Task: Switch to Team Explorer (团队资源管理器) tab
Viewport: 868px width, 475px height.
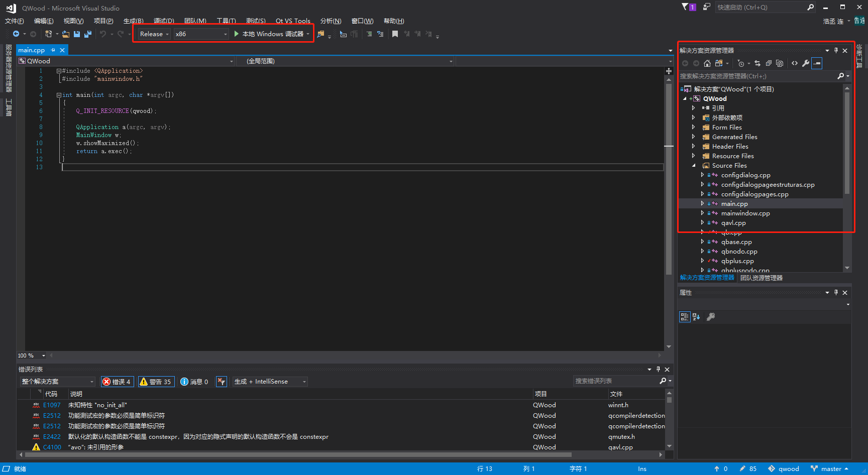Action: point(762,278)
